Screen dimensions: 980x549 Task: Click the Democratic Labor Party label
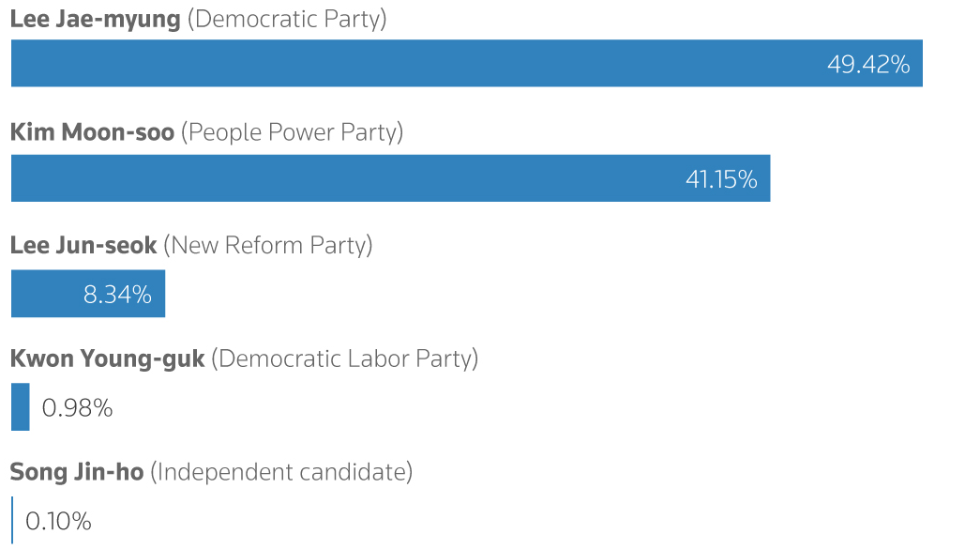(x=344, y=358)
